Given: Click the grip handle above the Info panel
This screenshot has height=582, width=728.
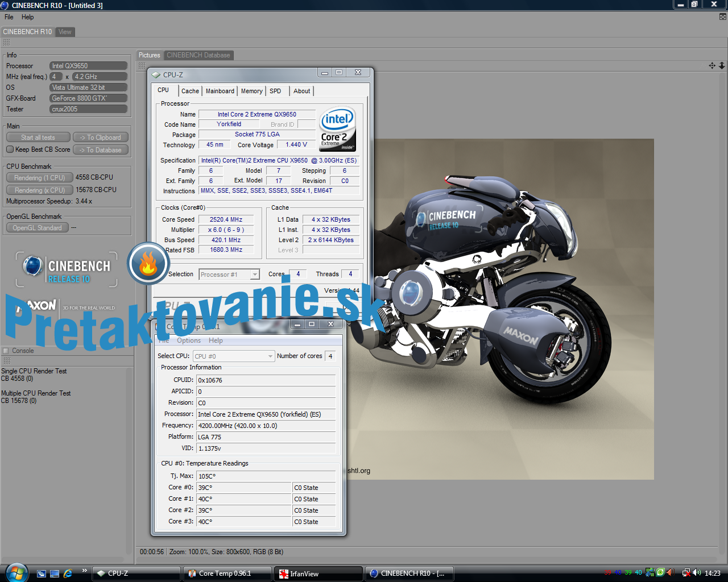Looking at the screenshot, I should tap(7, 43).
